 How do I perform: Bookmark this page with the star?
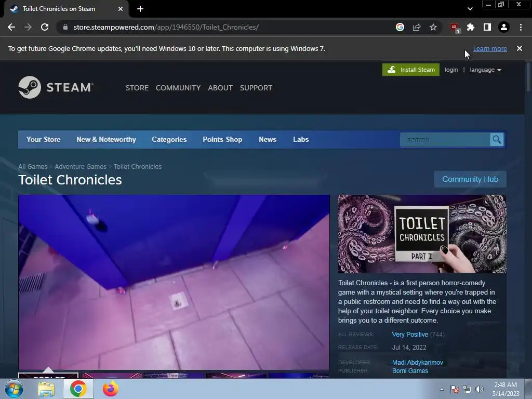[433, 27]
